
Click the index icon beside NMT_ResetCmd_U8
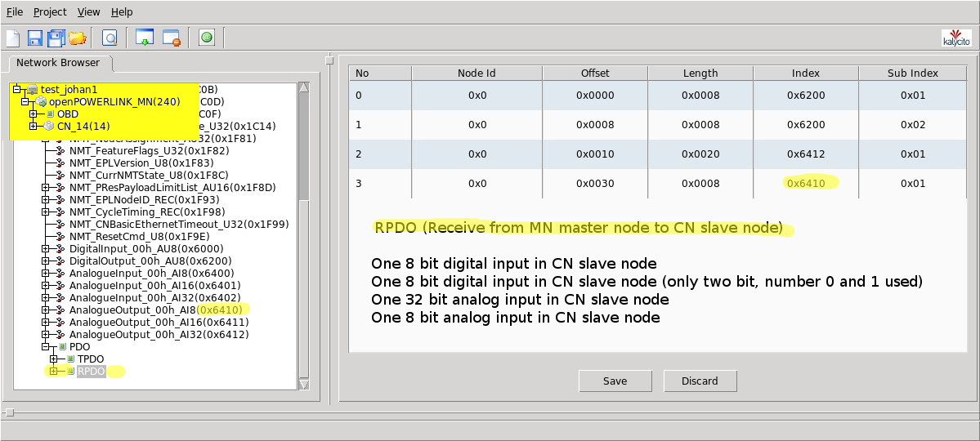(60, 236)
